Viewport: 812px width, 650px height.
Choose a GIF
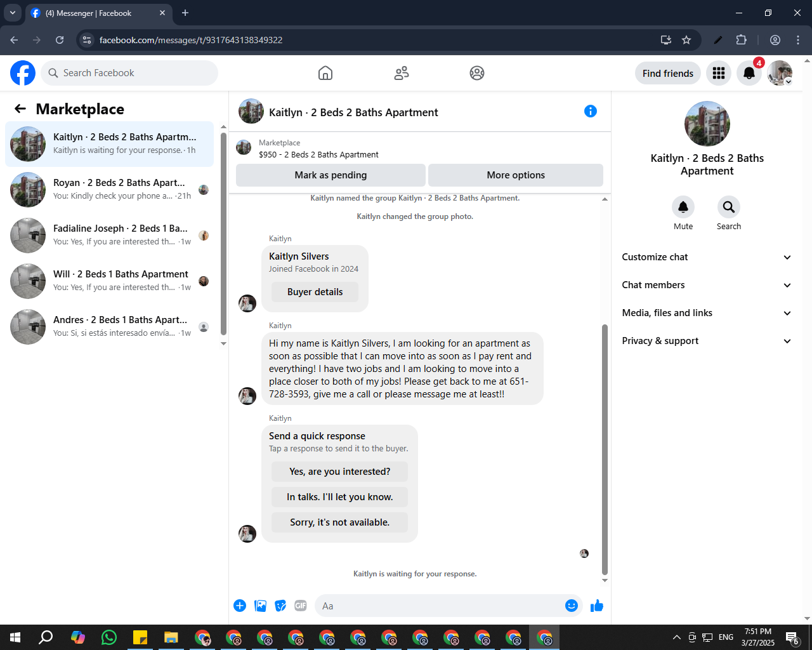pyautogui.click(x=301, y=606)
